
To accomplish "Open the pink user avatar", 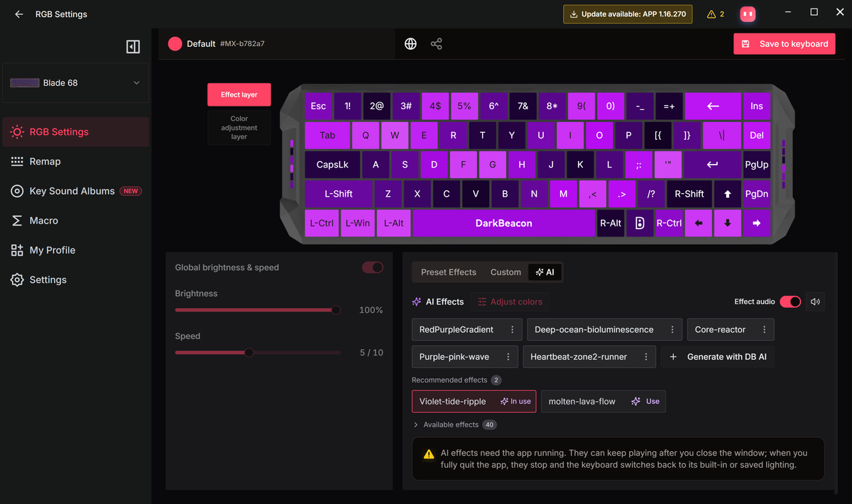I will click(x=747, y=13).
